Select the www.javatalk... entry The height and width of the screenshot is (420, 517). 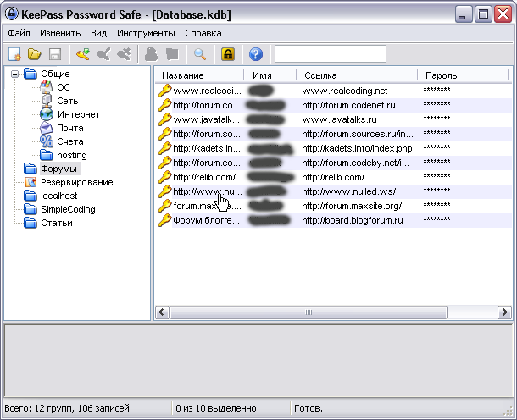pyautogui.click(x=206, y=119)
